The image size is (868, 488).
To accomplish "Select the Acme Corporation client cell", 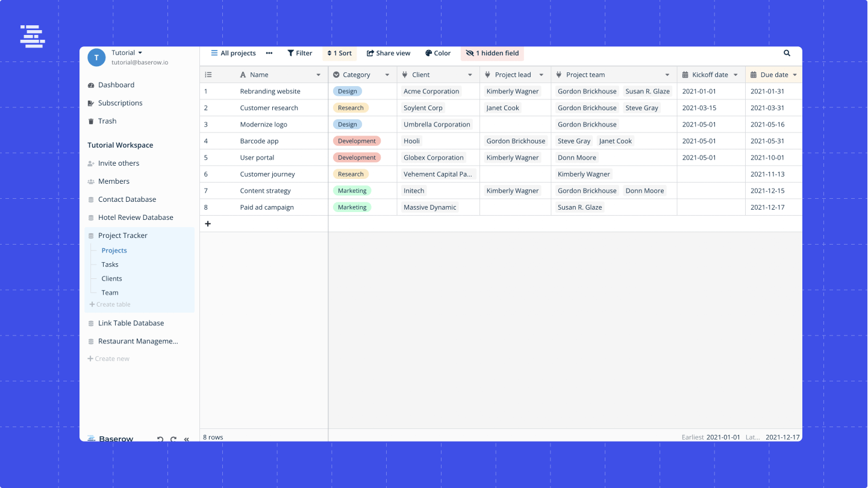I will pyautogui.click(x=439, y=92).
